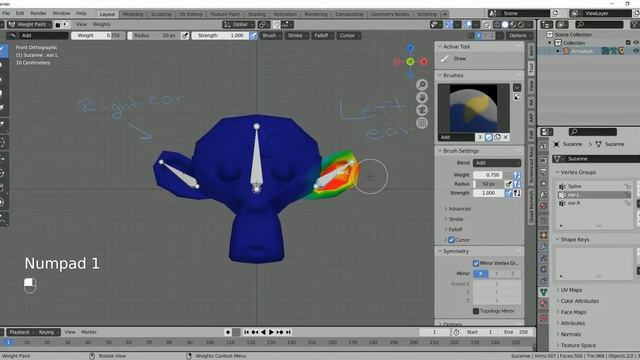Open Weight Paint mode dropdown
Image resolution: width=640 pixels, height=360 pixels.
[29, 24]
